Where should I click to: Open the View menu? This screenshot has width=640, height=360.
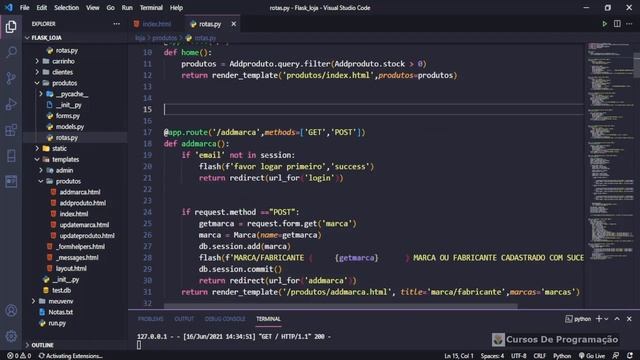pyautogui.click(x=93, y=7)
